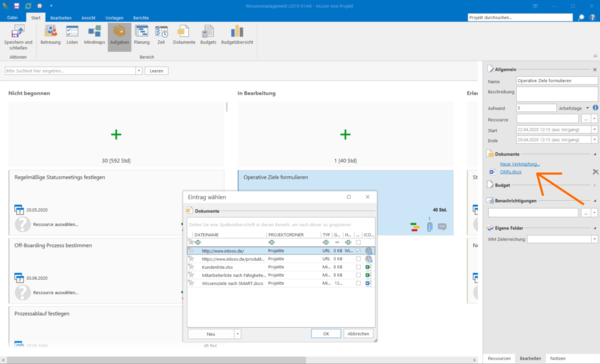Toggle checkbox in the filter row
The image size is (600, 364).
coord(358,242)
